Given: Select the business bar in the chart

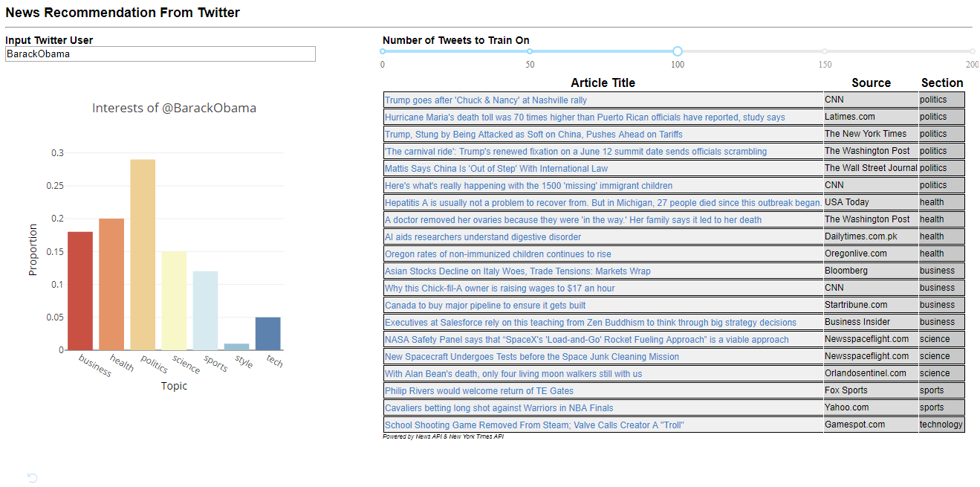Looking at the screenshot, I should tap(80, 291).
